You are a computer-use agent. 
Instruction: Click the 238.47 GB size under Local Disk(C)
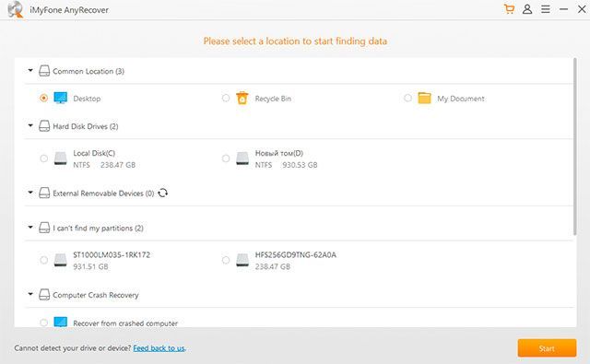[118, 165]
